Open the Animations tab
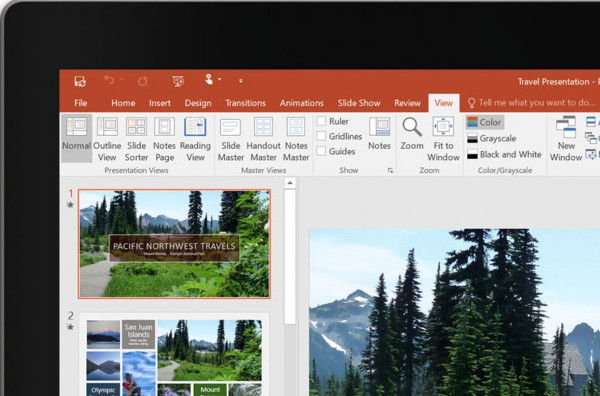Viewport: 600px width, 396px height. 302,103
